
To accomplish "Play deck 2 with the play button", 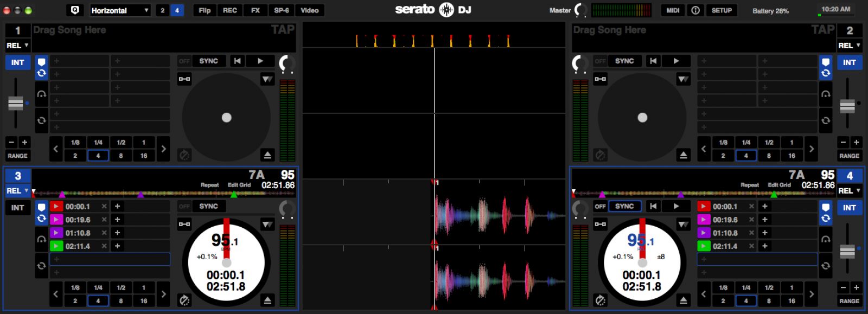I will [x=676, y=61].
